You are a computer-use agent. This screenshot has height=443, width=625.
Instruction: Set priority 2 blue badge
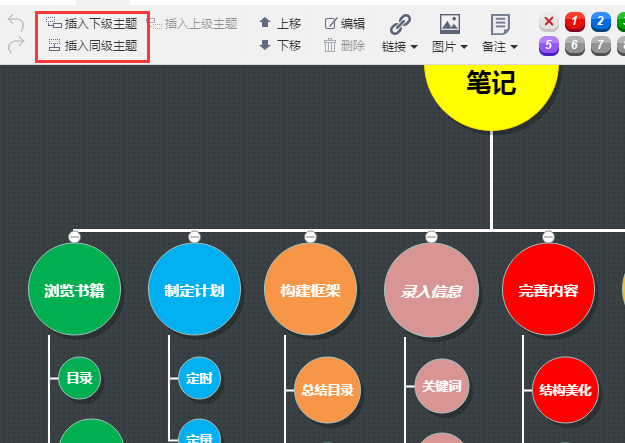point(601,22)
